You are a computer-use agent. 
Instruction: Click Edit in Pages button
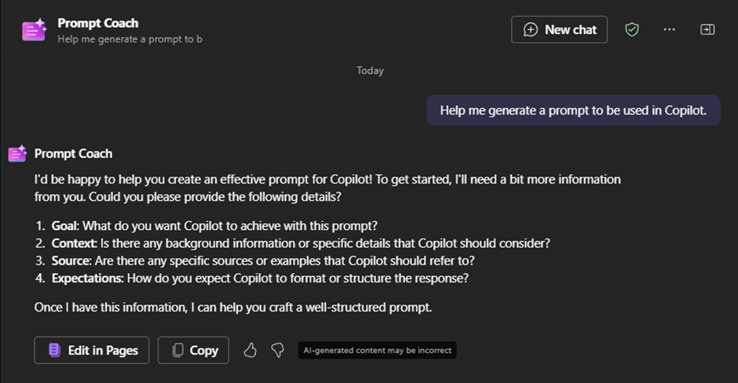click(x=92, y=350)
